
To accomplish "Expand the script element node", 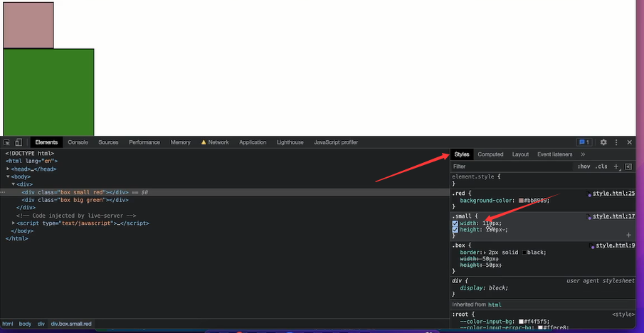I will click(x=13, y=223).
